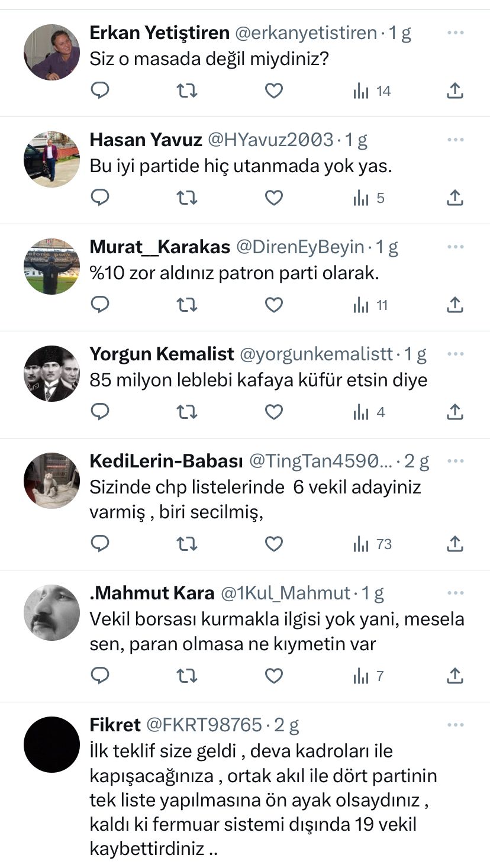Open @HYavuz2003 profile handle link
The image size is (490, 868).
click(x=270, y=140)
